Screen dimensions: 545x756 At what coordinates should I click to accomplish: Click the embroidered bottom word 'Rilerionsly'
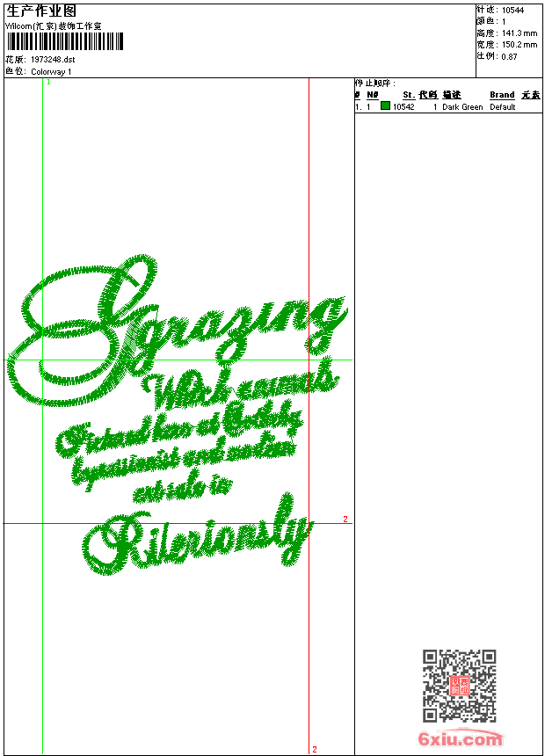coord(198,535)
